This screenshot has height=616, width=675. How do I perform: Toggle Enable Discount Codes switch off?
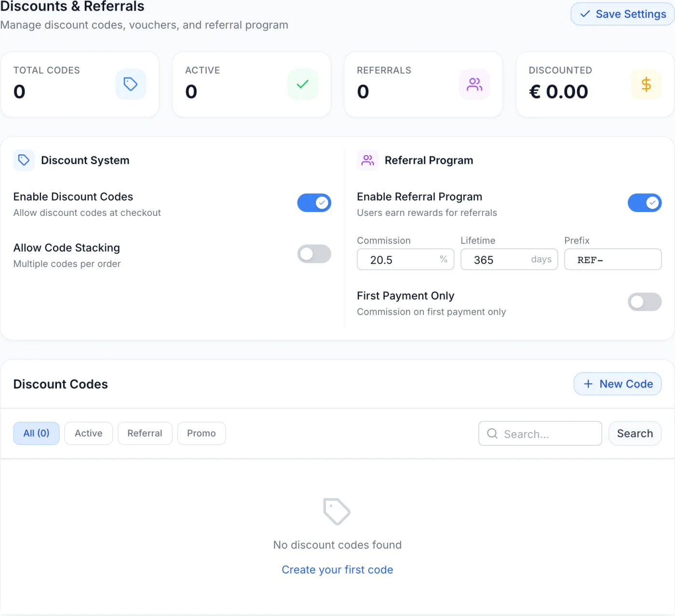(x=314, y=203)
